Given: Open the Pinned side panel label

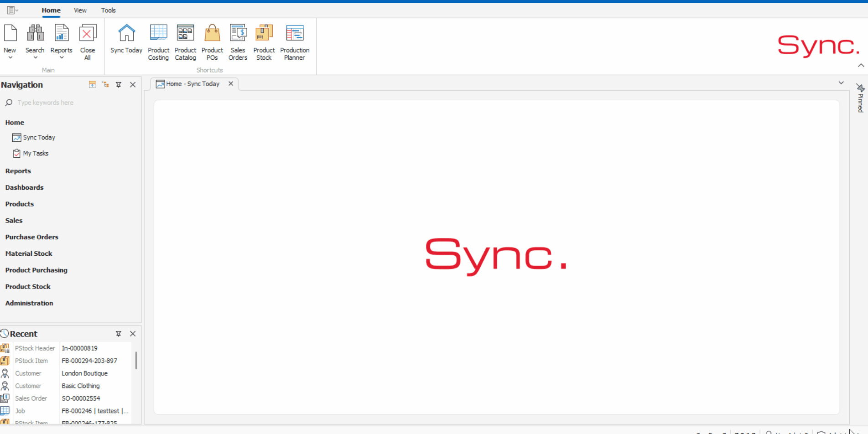Looking at the screenshot, I should pos(860,103).
